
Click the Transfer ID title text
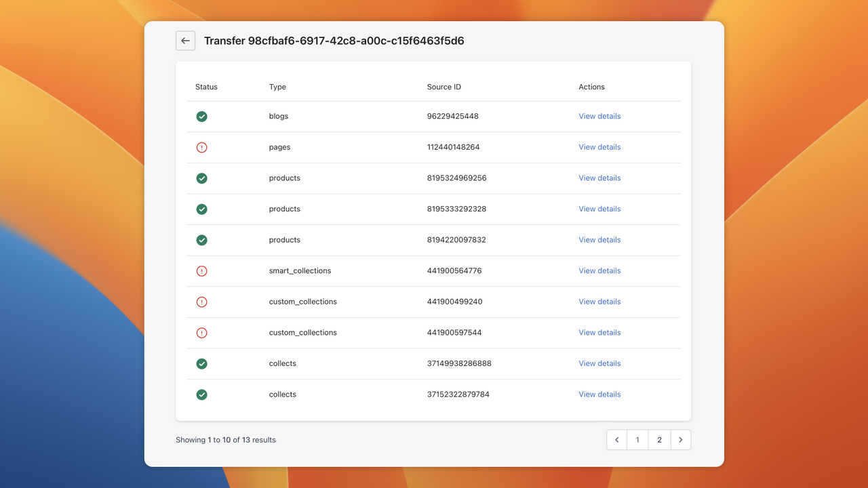pyautogui.click(x=334, y=41)
